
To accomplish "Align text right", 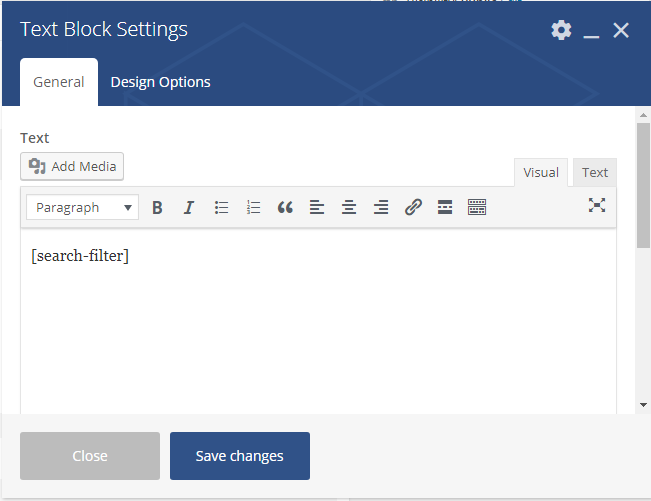I will 381,208.
